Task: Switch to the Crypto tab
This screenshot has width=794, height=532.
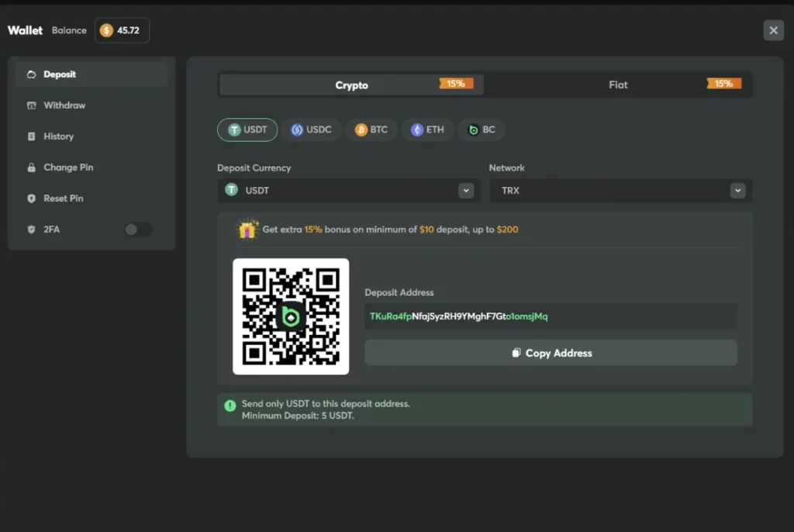Action: click(x=351, y=85)
